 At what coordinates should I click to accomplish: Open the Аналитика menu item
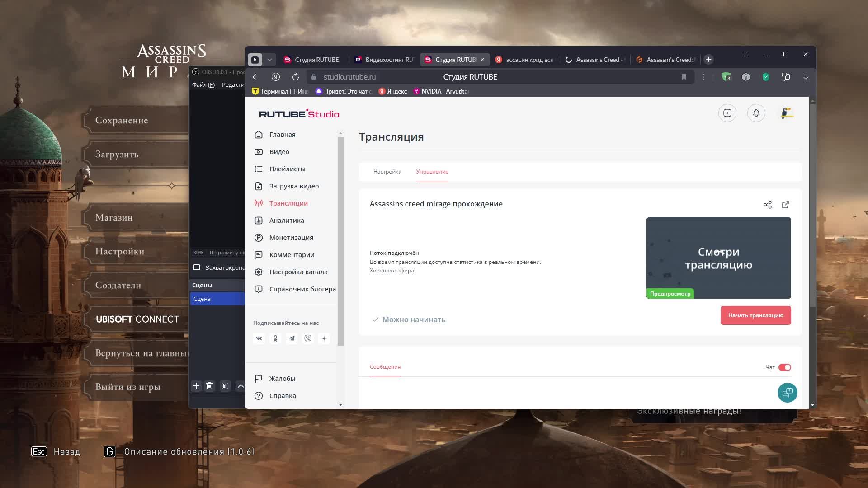[x=286, y=221]
